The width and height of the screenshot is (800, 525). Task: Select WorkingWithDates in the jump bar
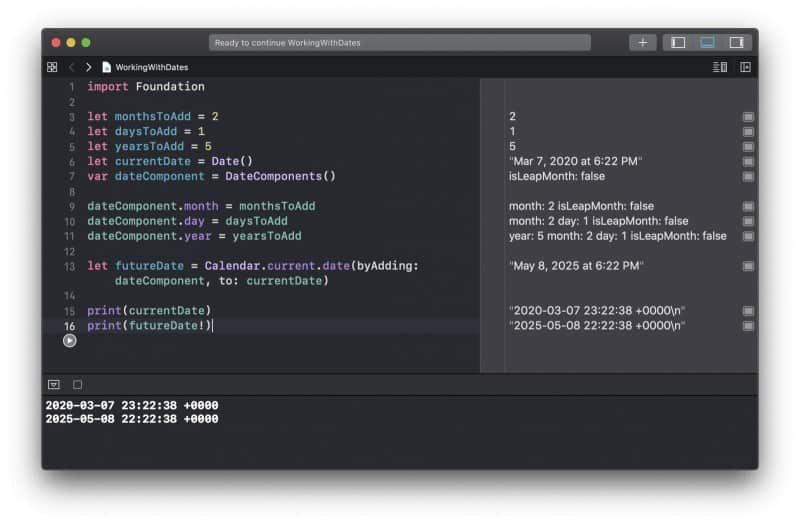145,67
